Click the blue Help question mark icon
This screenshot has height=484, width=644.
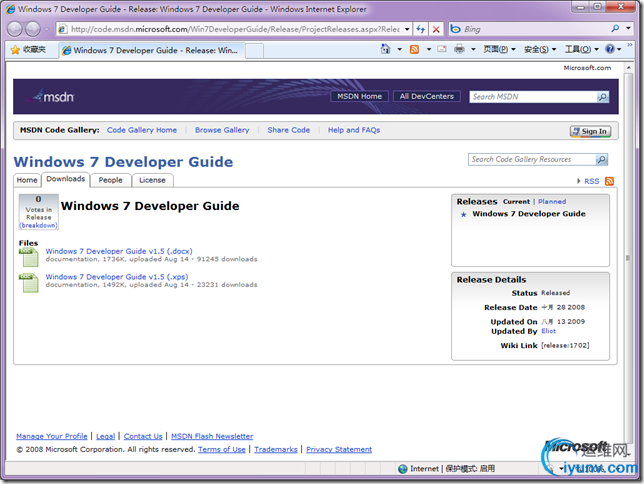pos(610,49)
